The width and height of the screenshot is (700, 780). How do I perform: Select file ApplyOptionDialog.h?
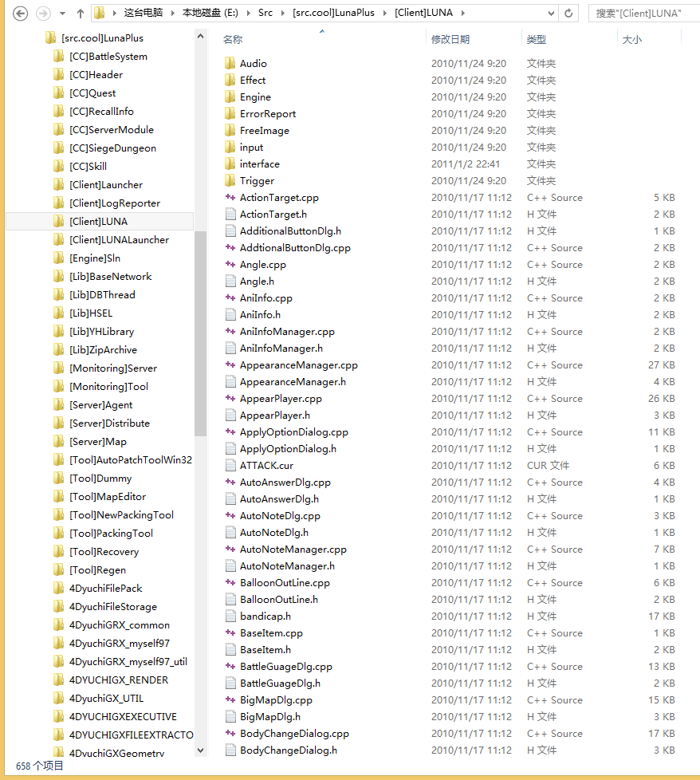[x=288, y=449]
